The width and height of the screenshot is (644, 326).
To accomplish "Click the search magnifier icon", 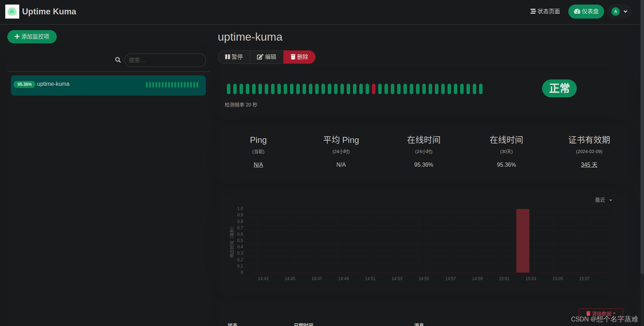I will pos(118,60).
